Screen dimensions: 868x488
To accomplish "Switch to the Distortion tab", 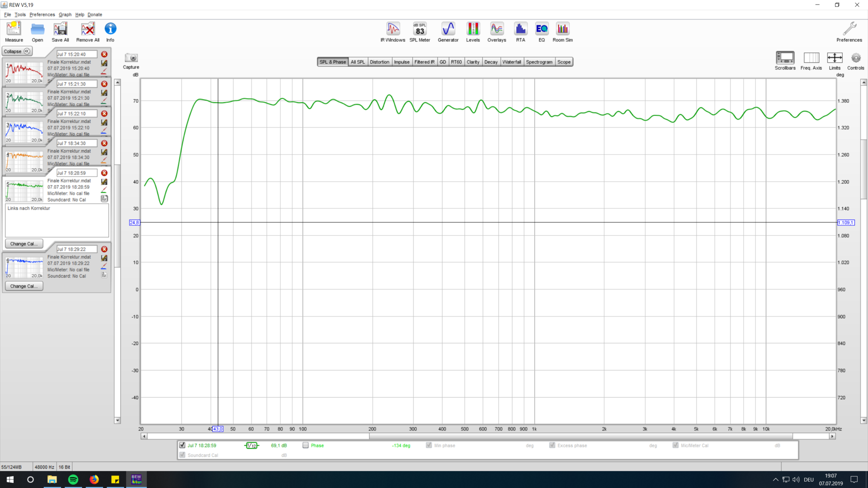I will pos(379,62).
